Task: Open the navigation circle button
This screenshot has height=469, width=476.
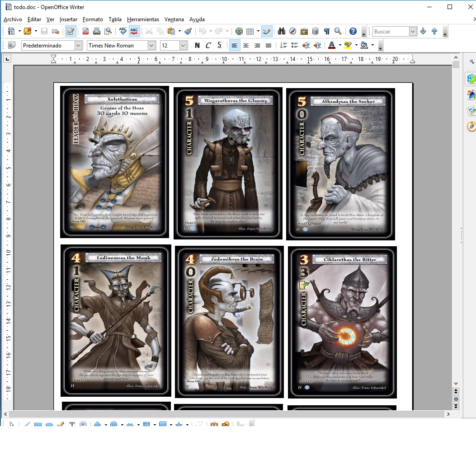Action: pos(456,399)
